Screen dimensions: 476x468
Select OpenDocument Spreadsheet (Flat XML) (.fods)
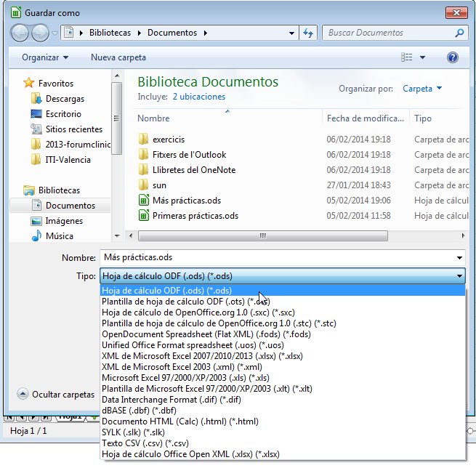282,334
